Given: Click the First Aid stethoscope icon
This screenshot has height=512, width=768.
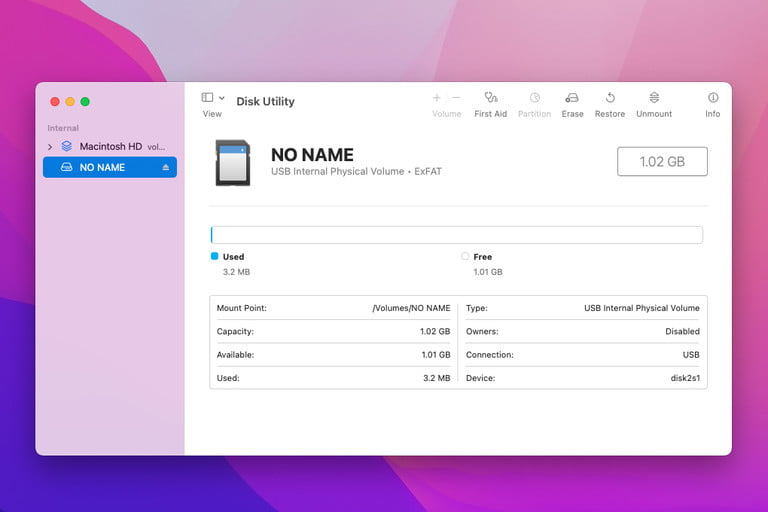Looking at the screenshot, I should [x=490, y=98].
